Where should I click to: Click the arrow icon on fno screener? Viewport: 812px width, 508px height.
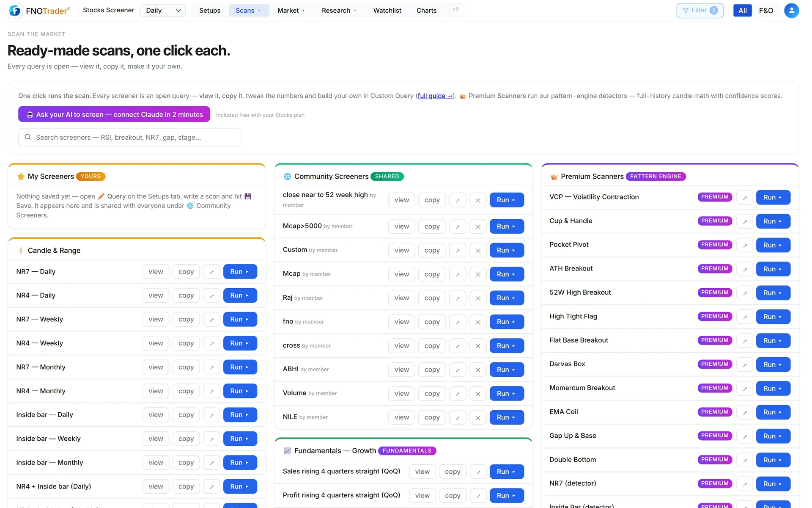458,322
